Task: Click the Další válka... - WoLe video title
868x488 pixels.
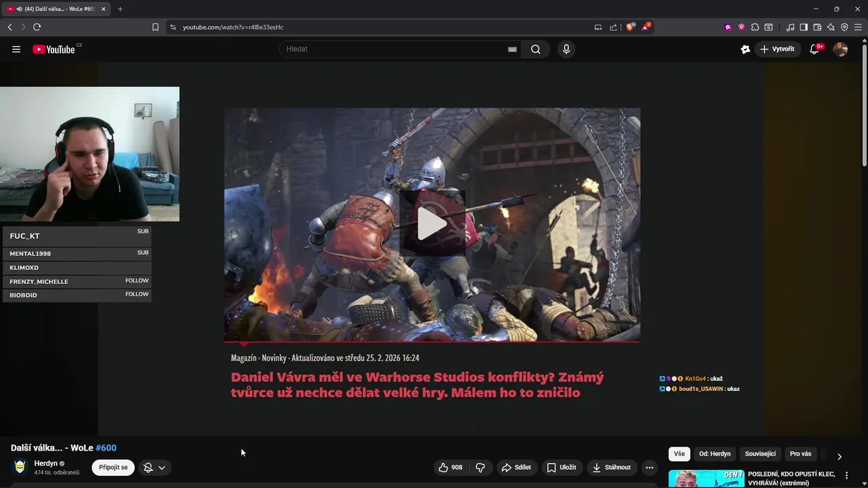Action: coord(63,448)
